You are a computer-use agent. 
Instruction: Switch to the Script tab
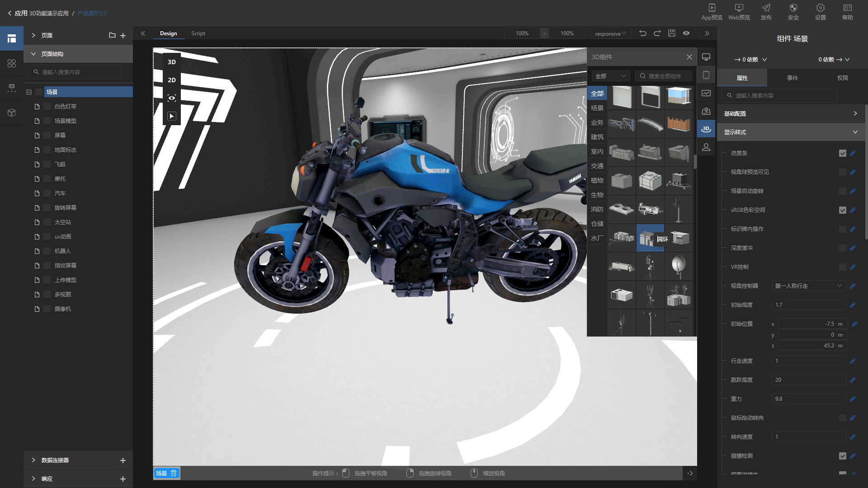click(x=198, y=33)
